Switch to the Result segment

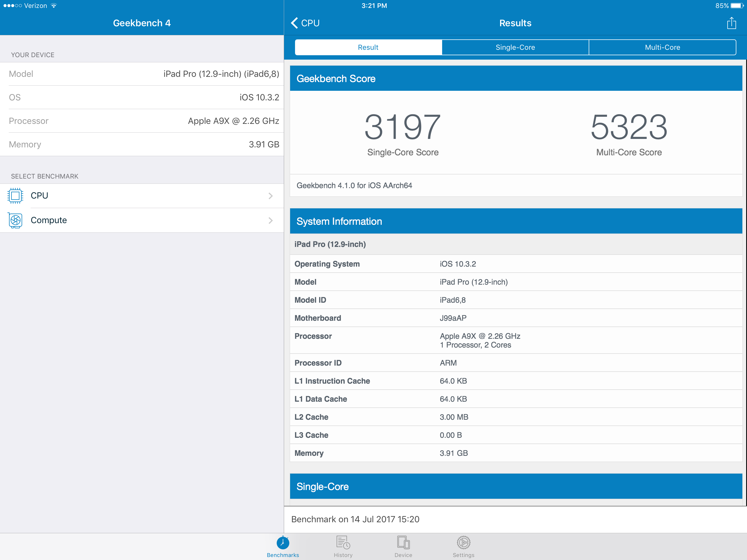click(368, 47)
